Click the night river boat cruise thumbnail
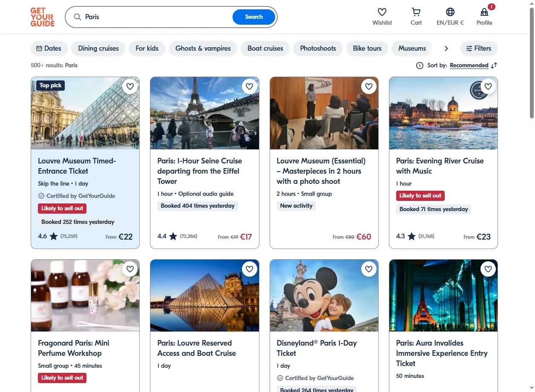The image size is (535, 392). point(443,113)
